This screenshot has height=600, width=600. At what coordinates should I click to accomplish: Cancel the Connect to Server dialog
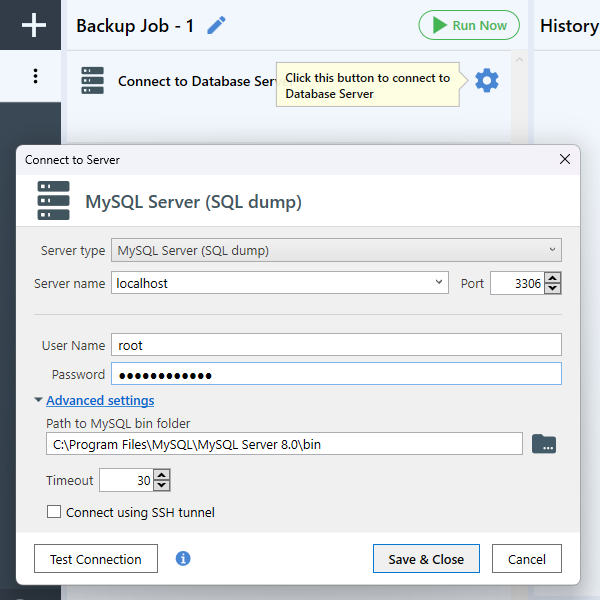click(527, 559)
